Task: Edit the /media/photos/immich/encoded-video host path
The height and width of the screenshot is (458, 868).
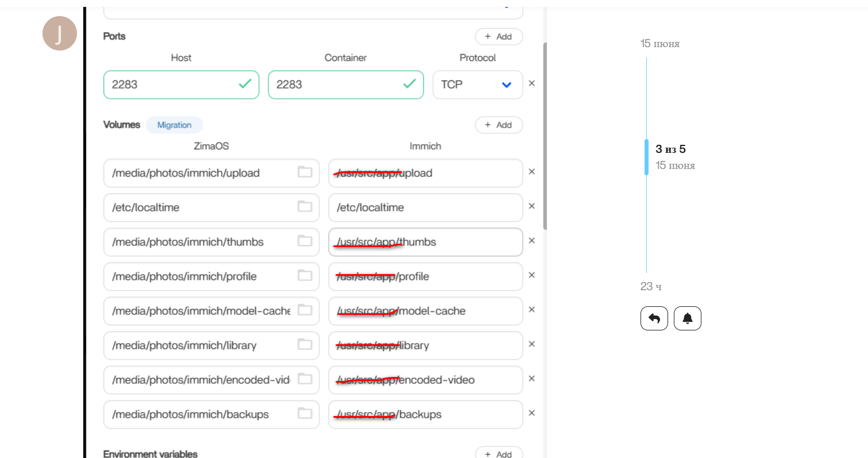Action: point(211,380)
